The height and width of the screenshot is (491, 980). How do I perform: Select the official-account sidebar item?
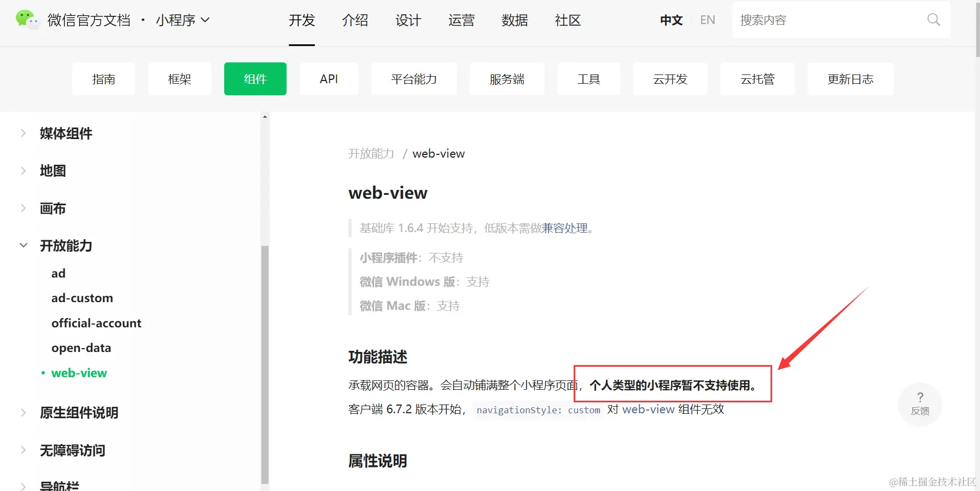click(96, 323)
